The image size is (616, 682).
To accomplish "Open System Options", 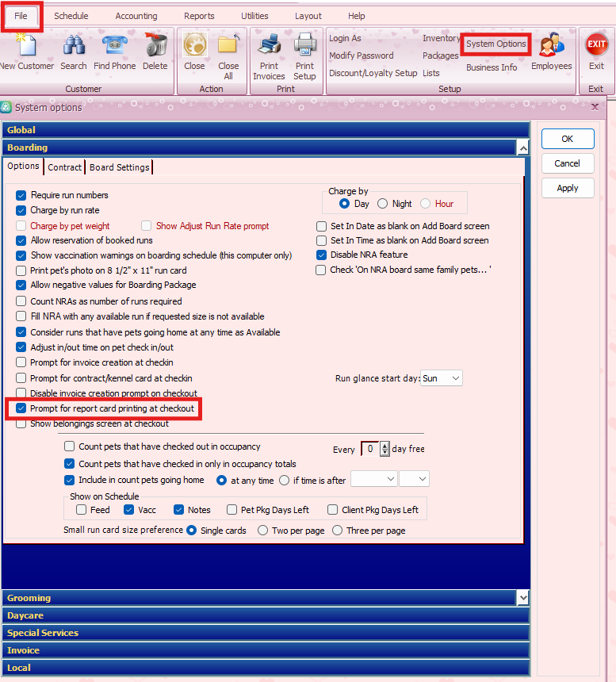I will click(x=496, y=44).
